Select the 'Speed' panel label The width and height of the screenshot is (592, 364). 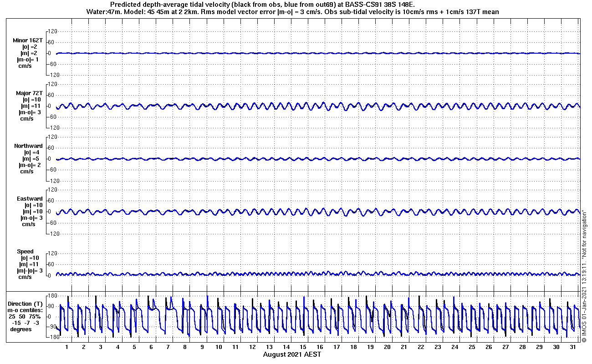coord(25,252)
